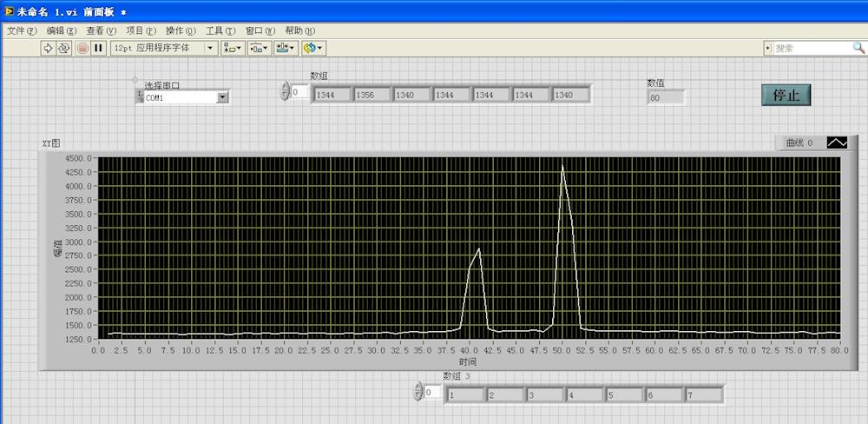This screenshot has width=868, height=424.
Task: Click the 40.0 x-axis tick label
Action: coord(469,350)
